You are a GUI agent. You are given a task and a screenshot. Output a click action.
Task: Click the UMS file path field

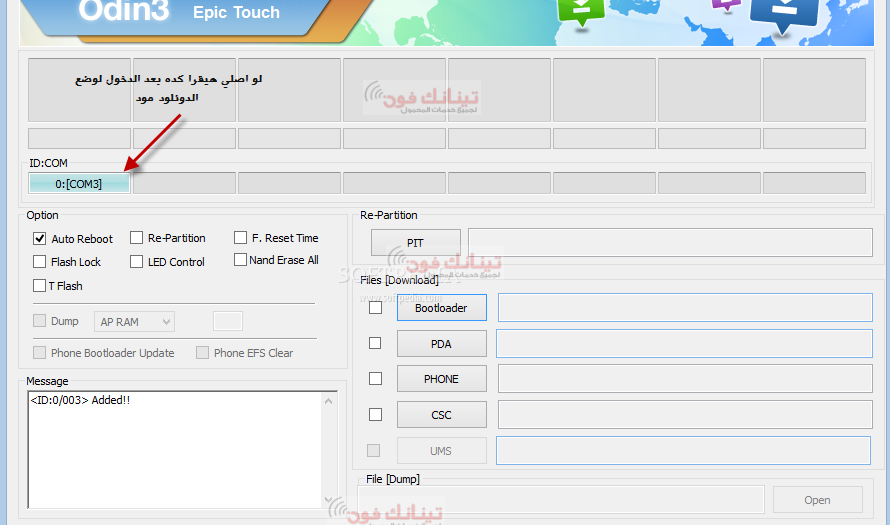683,451
